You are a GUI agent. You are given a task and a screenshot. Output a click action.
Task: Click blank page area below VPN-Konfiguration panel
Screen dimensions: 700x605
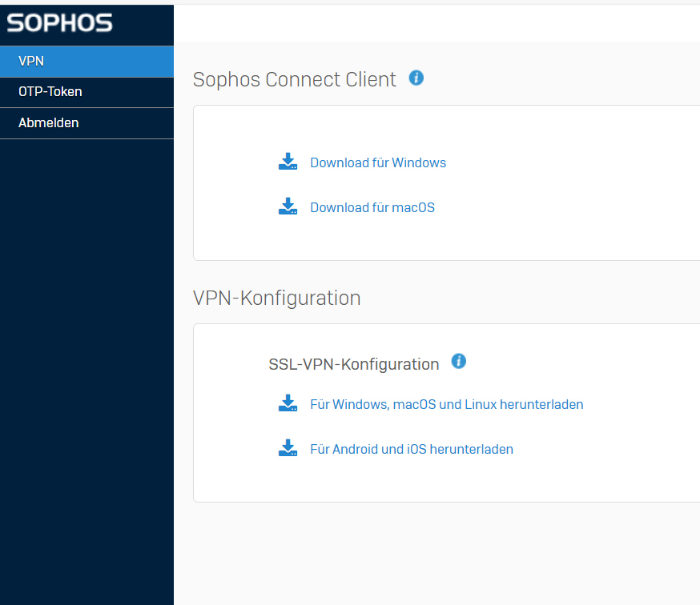click(x=436, y=552)
